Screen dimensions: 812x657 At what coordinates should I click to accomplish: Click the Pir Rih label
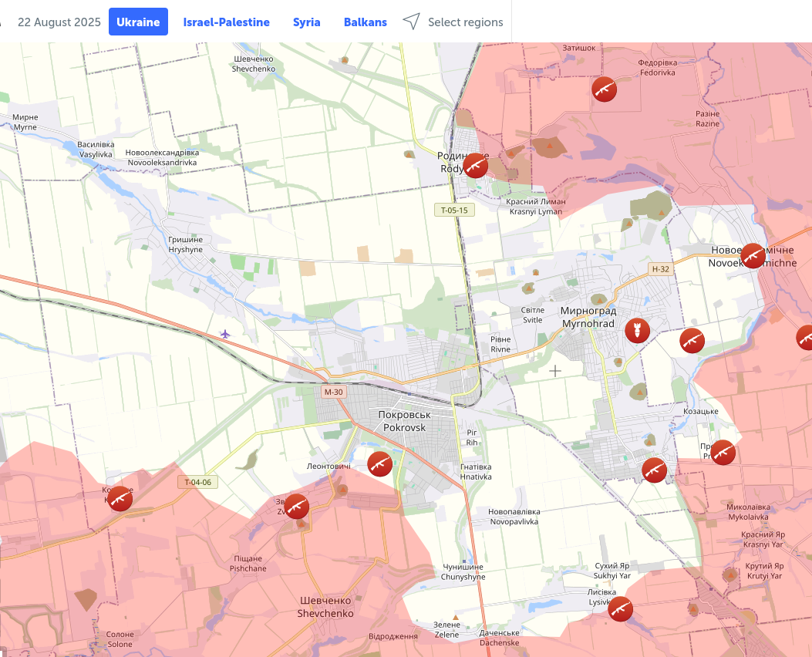[x=472, y=437]
